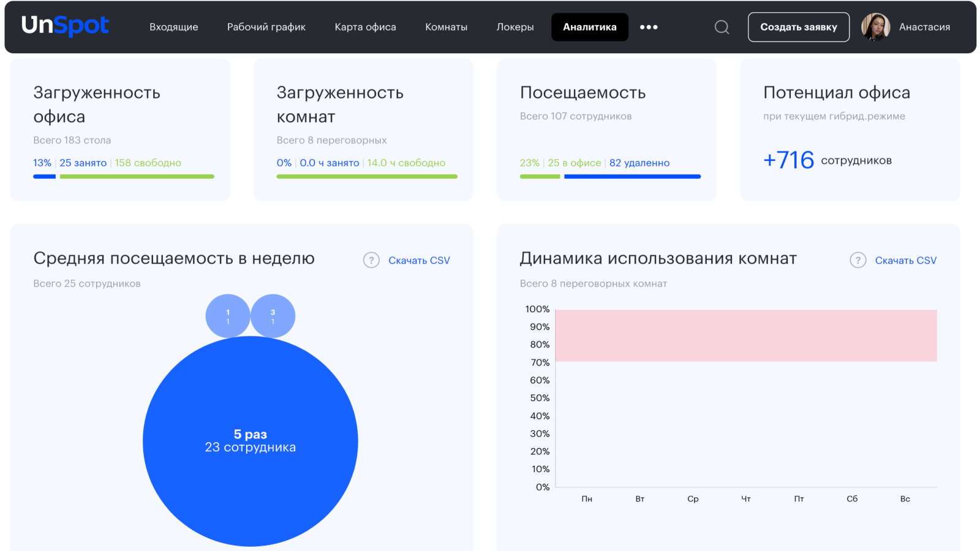The height and width of the screenshot is (551, 980).
Task: Click the blue 82 удаленно bar
Action: pyautogui.click(x=632, y=176)
